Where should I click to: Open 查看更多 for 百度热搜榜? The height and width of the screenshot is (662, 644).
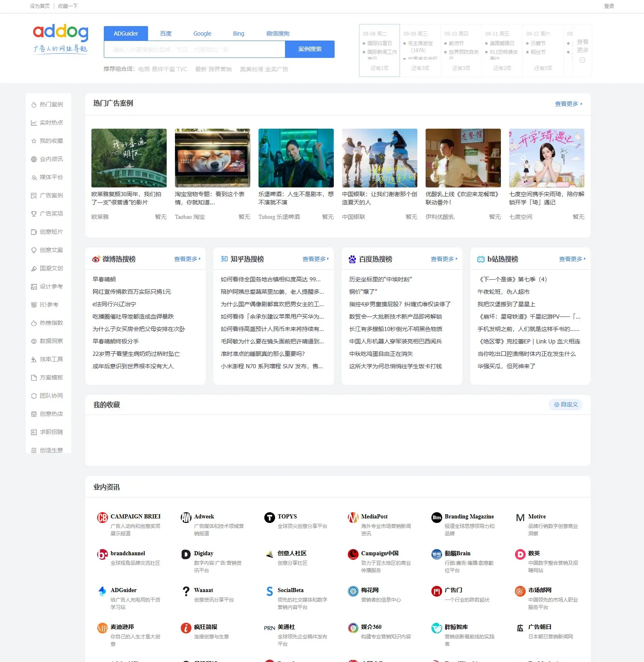click(444, 259)
